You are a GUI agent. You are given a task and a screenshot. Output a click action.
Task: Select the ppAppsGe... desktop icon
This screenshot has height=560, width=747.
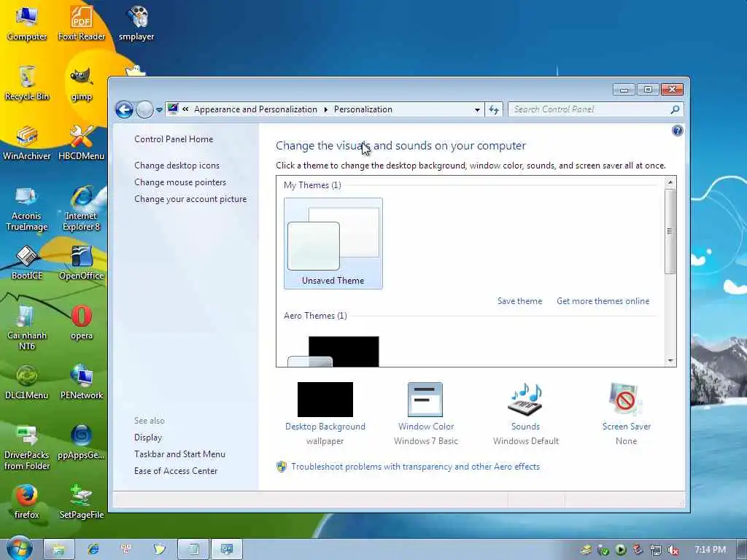click(82, 443)
